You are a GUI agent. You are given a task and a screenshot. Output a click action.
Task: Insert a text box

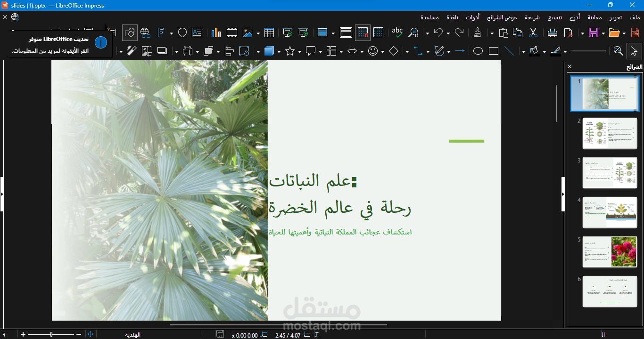pyautogui.click(x=197, y=32)
